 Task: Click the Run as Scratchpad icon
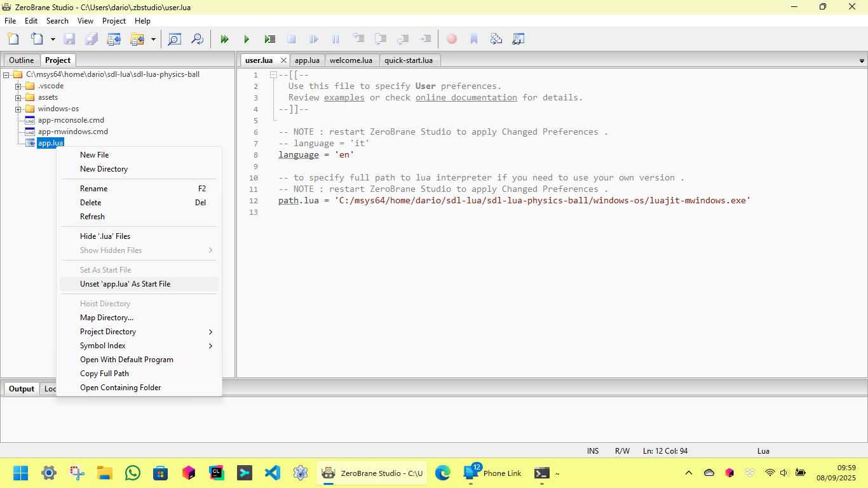pyautogui.click(x=269, y=39)
